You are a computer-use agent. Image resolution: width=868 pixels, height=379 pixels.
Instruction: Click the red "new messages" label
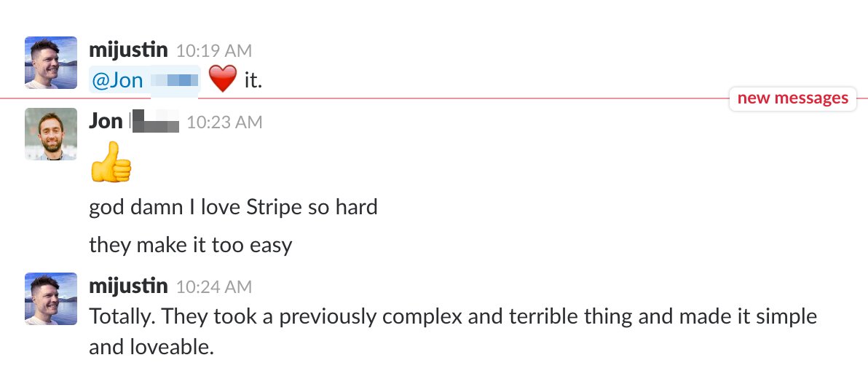(792, 98)
